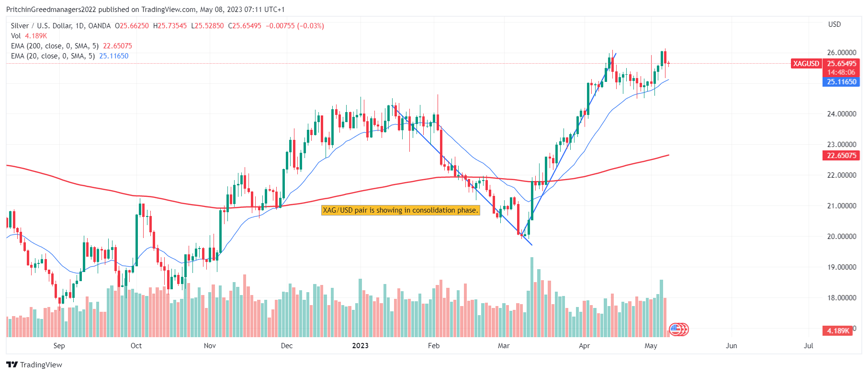The image size is (868, 375).
Task: Click the 18.00000 price axis label
Action: (x=842, y=298)
